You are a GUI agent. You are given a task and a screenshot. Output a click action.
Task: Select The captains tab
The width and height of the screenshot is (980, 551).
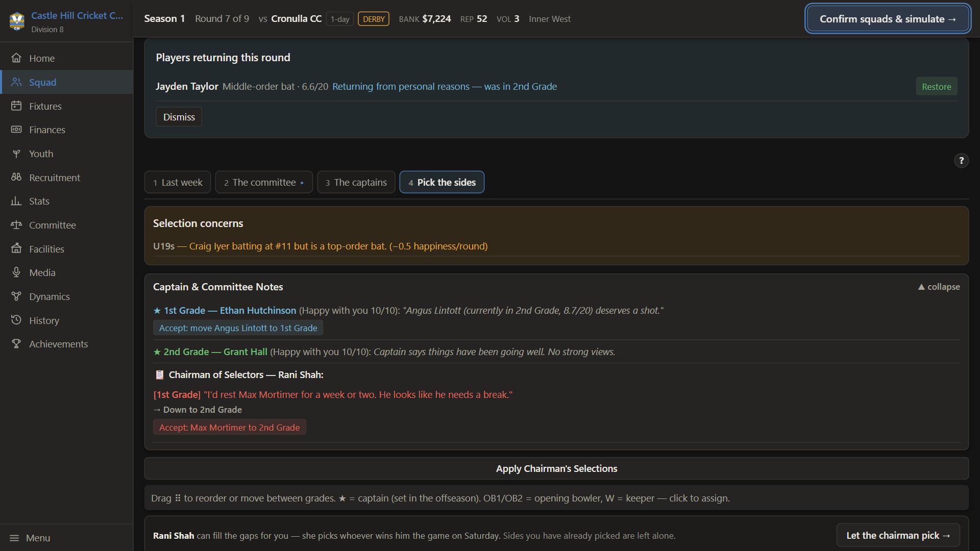point(356,182)
